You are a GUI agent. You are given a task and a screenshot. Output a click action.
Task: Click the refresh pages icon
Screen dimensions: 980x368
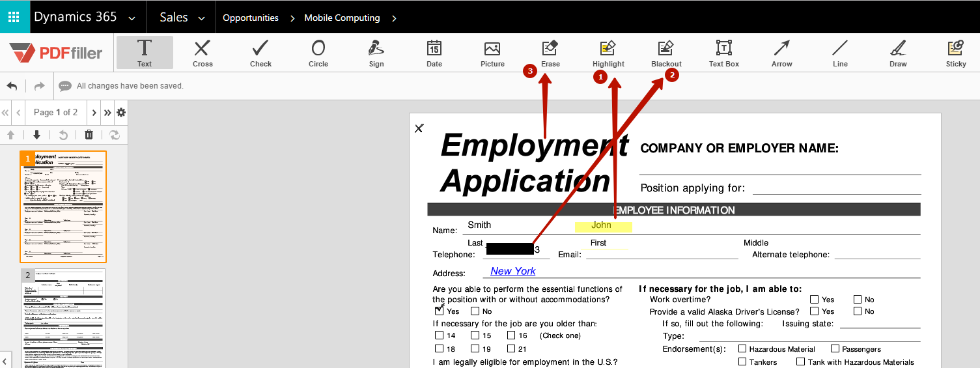point(115,135)
